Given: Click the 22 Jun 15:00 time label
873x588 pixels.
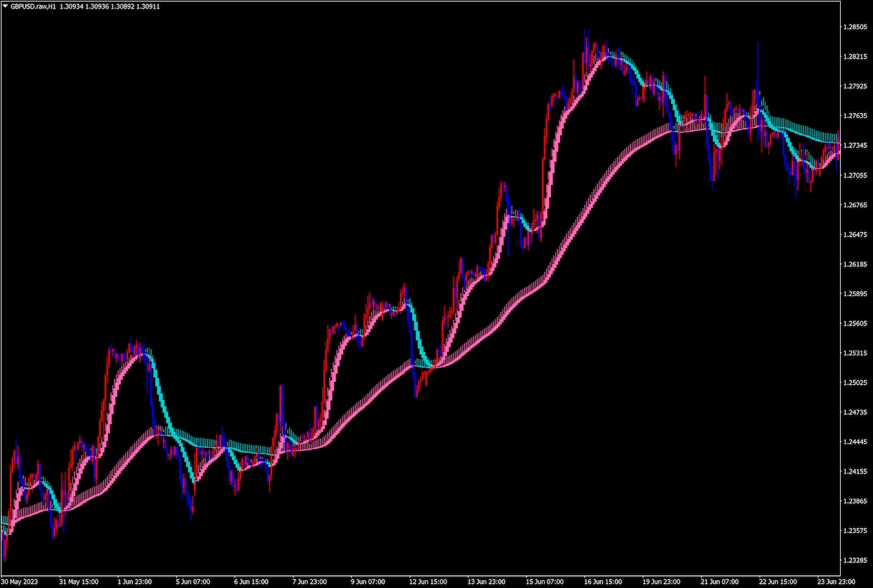Looking at the screenshot, I should (777, 582).
